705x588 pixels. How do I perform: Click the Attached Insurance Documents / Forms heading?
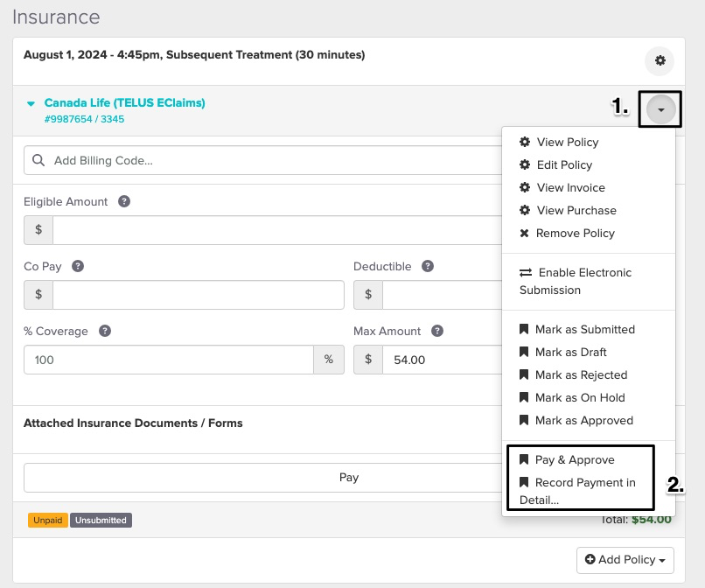(133, 423)
